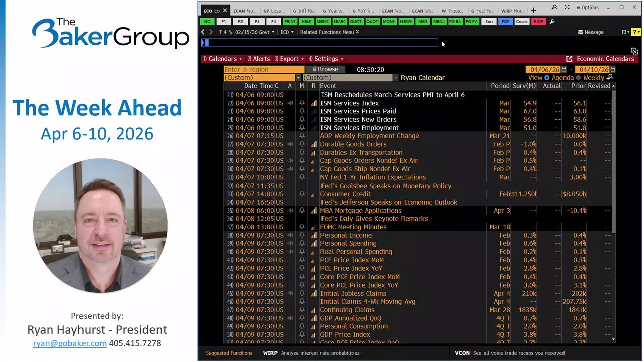Switch to the GP Less tab
The image size is (644, 362).
[x=275, y=11]
